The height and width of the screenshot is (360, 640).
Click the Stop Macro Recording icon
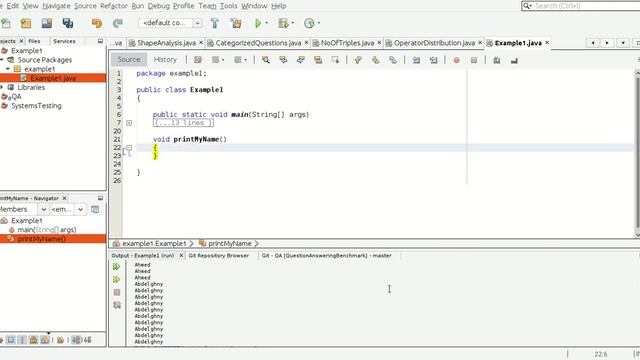pyautogui.click(x=473, y=60)
